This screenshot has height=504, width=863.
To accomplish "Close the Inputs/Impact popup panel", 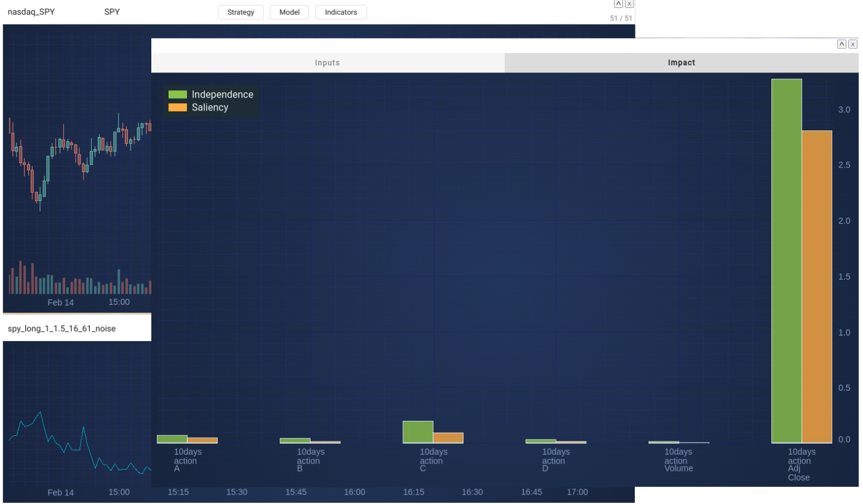I will pos(853,44).
